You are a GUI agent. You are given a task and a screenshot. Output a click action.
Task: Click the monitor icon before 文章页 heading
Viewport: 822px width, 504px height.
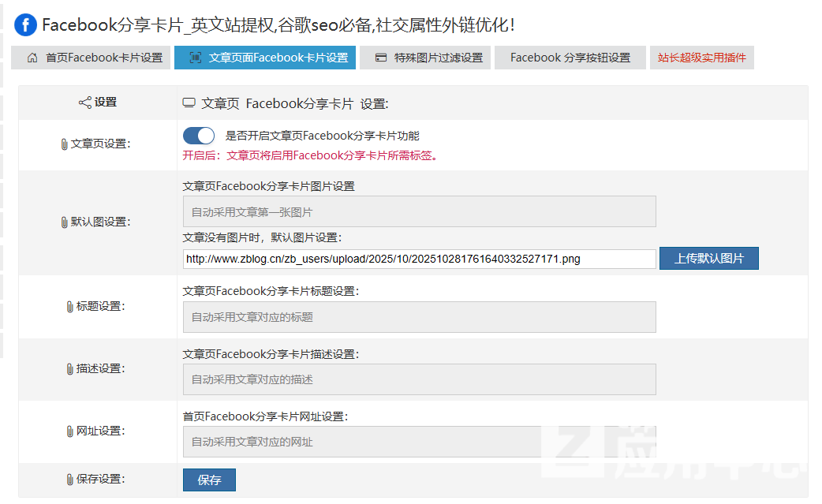click(189, 103)
